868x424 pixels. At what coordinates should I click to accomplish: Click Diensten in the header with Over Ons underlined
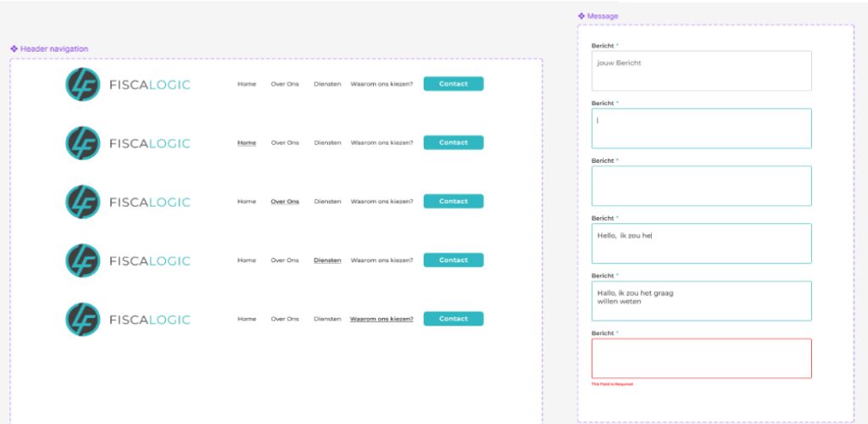pos(327,202)
